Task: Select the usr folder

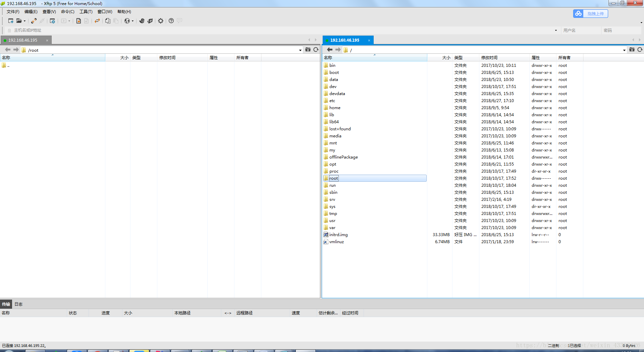Action: (330, 221)
